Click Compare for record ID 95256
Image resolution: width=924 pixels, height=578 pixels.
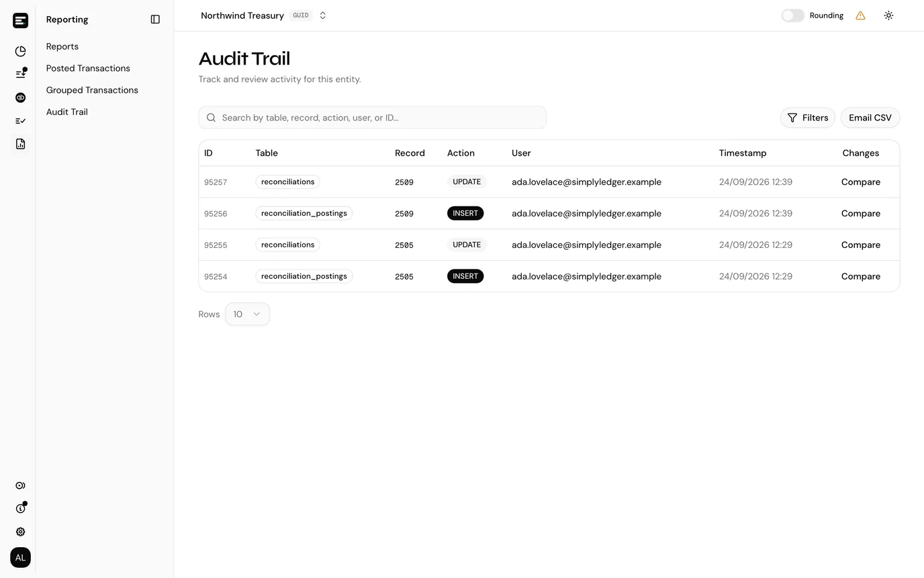[x=861, y=214]
